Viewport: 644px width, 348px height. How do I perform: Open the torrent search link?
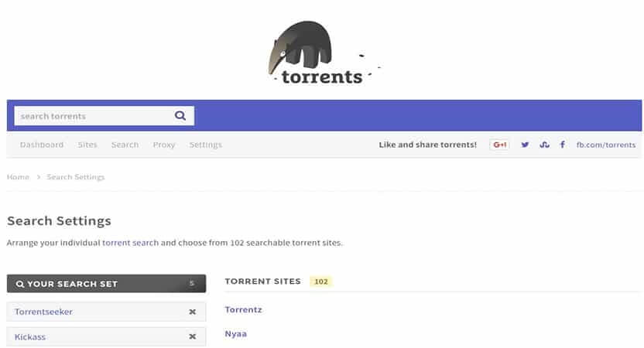pos(130,243)
